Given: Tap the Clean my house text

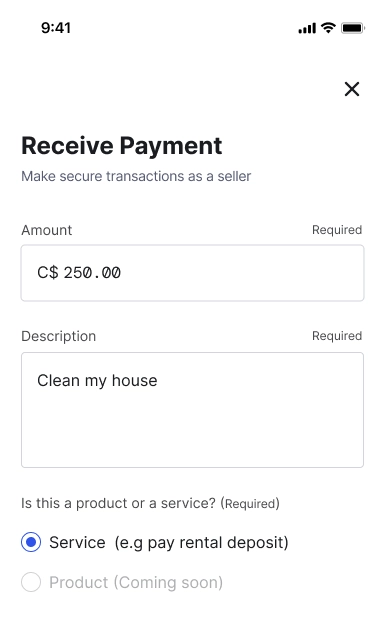Looking at the screenshot, I should (x=97, y=380).
